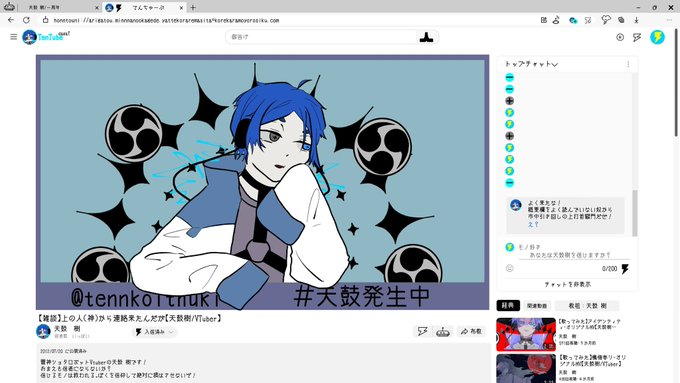Click the flag like icon under the video
Viewport: 680px width, 383px height.
pyautogui.click(x=422, y=332)
